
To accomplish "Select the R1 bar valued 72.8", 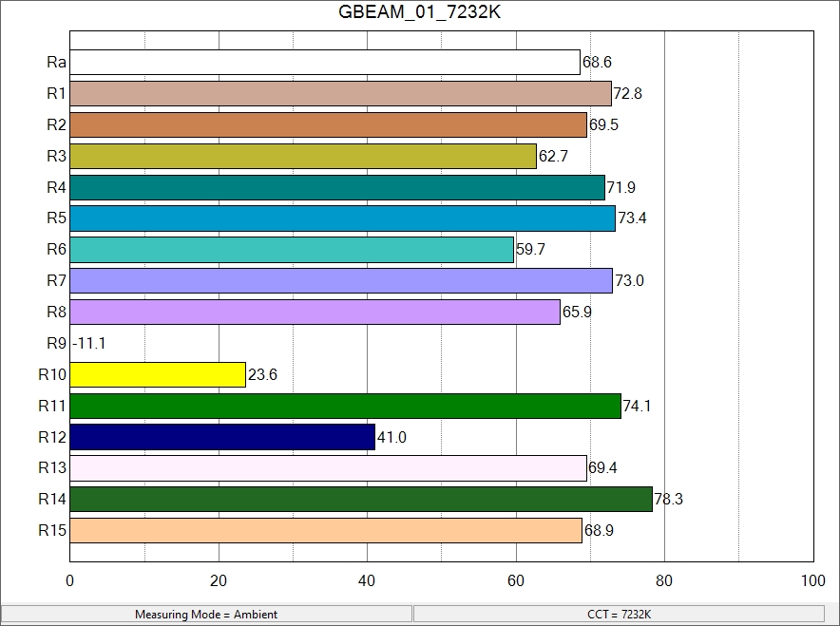I will (340, 94).
